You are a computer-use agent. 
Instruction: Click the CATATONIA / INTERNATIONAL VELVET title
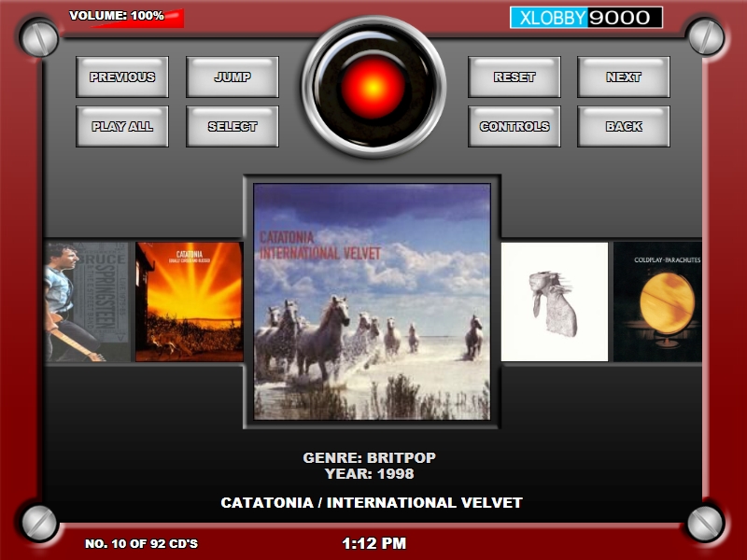[372, 502]
